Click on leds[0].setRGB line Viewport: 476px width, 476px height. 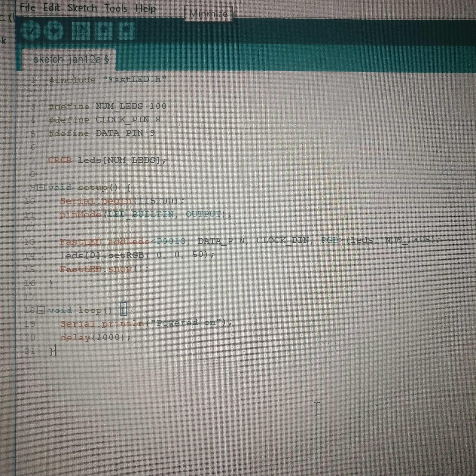click(x=137, y=255)
